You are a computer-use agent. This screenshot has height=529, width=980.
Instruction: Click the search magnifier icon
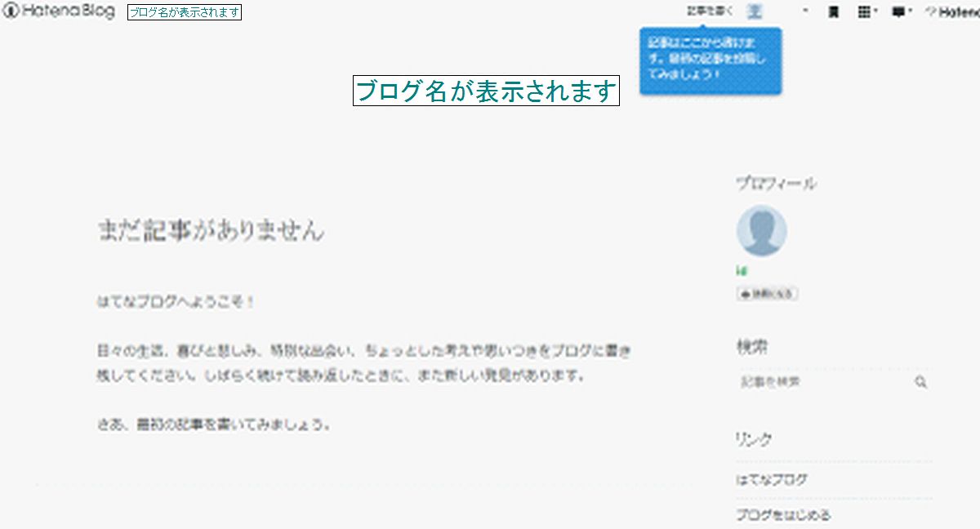(922, 381)
